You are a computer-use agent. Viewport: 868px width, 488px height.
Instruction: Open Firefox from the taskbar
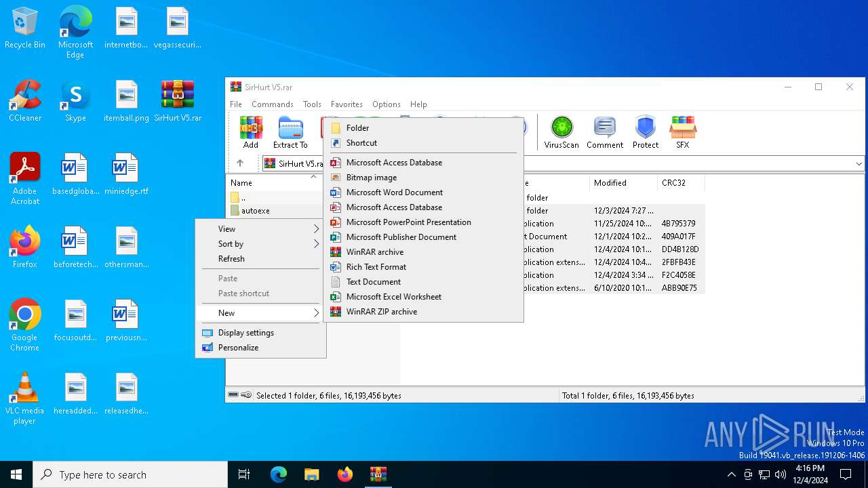tap(344, 474)
